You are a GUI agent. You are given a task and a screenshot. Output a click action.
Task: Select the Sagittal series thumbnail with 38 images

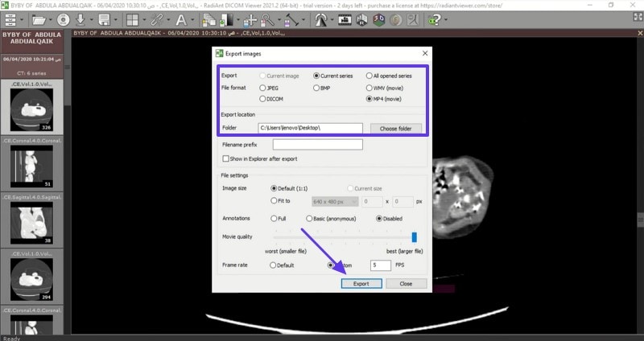(31, 220)
